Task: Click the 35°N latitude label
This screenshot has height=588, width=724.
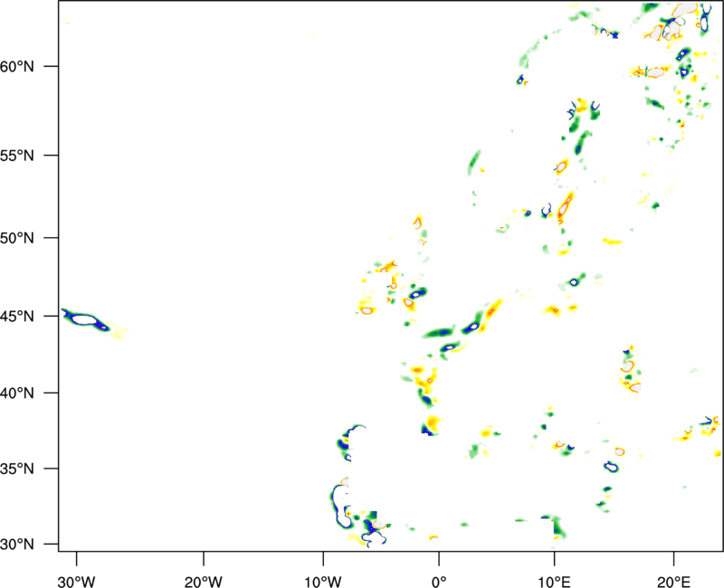Action: click(x=17, y=469)
